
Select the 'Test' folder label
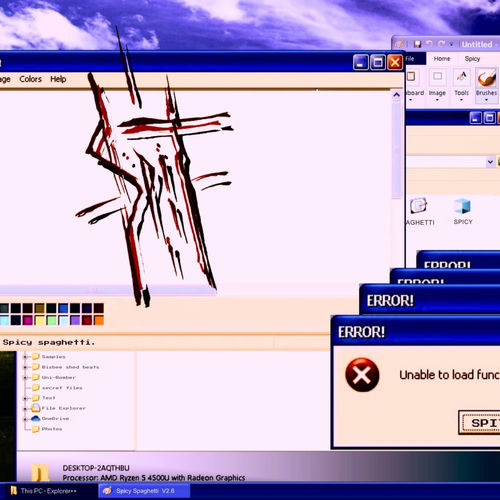(49, 398)
